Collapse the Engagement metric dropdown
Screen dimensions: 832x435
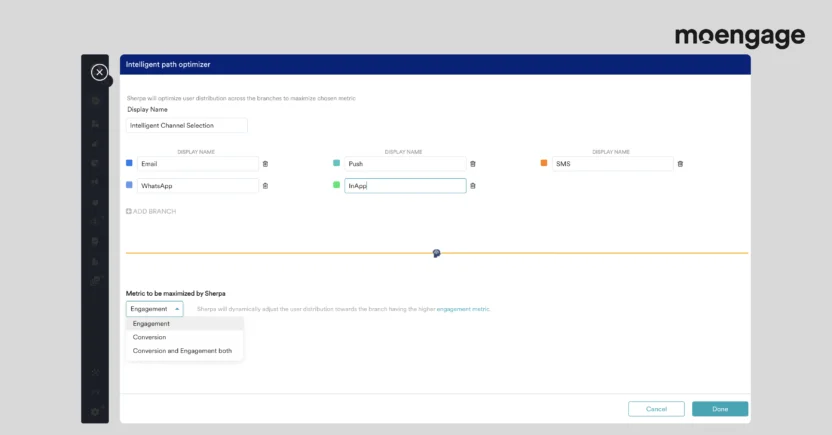click(x=154, y=309)
